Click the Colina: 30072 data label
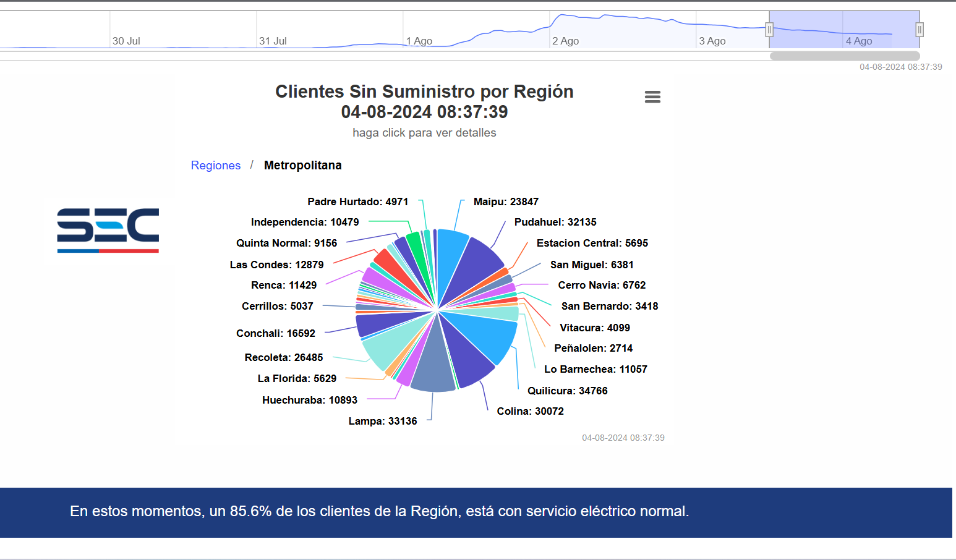This screenshot has height=560, width=956. pos(530,411)
